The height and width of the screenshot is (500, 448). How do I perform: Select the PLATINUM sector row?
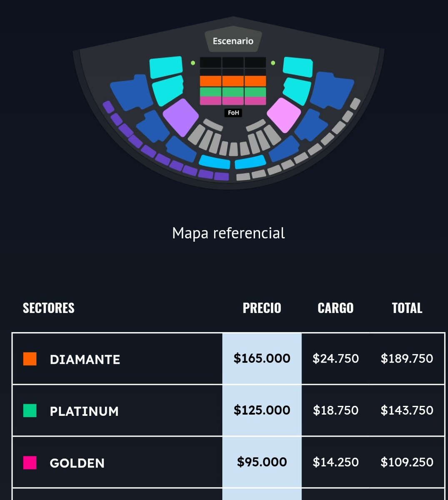pyautogui.click(x=228, y=410)
